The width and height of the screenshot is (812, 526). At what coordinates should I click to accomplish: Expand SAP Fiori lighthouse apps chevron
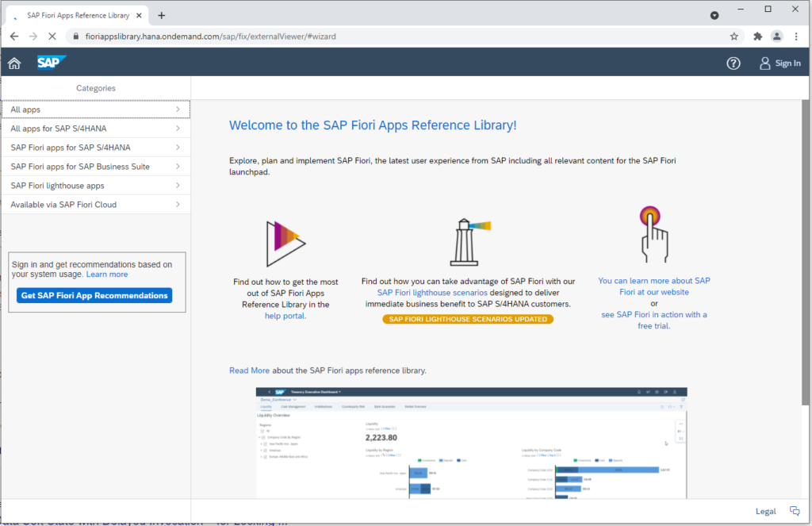(178, 186)
